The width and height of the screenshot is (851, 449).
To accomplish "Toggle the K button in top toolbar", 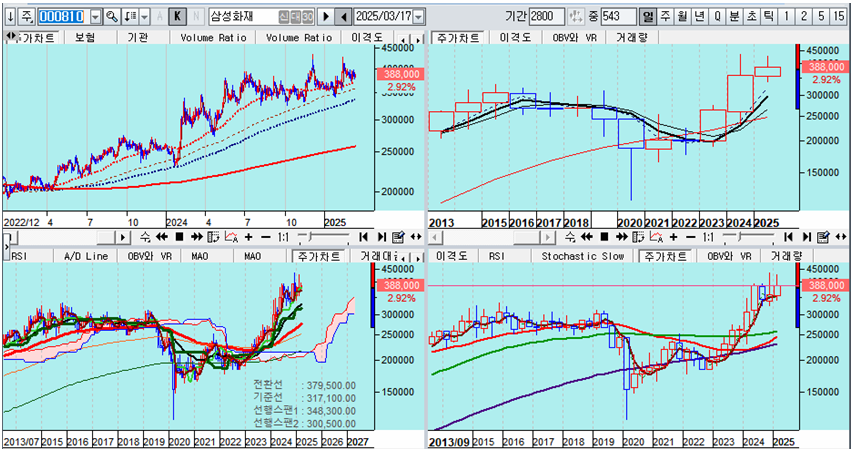I will point(177,17).
